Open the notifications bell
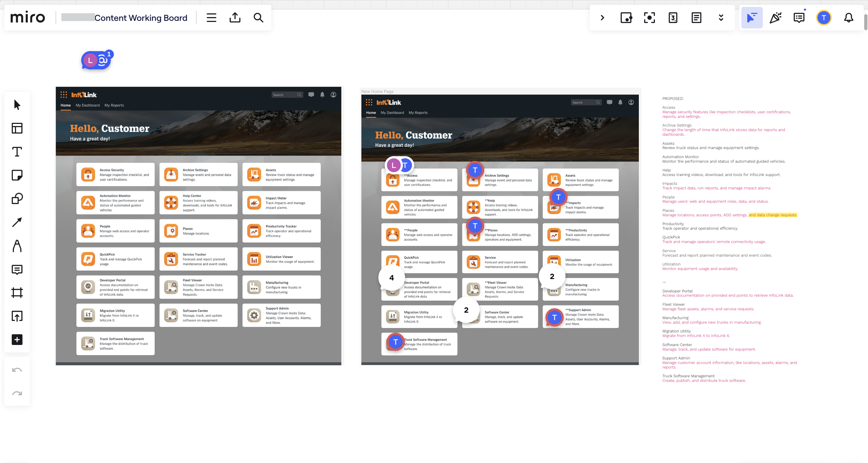868x463 pixels. [x=849, y=18]
